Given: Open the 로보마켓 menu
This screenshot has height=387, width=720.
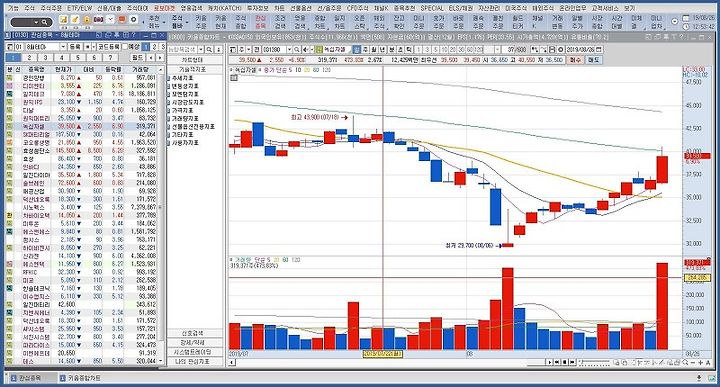Looking at the screenshot, I should (x=165, y=8).
